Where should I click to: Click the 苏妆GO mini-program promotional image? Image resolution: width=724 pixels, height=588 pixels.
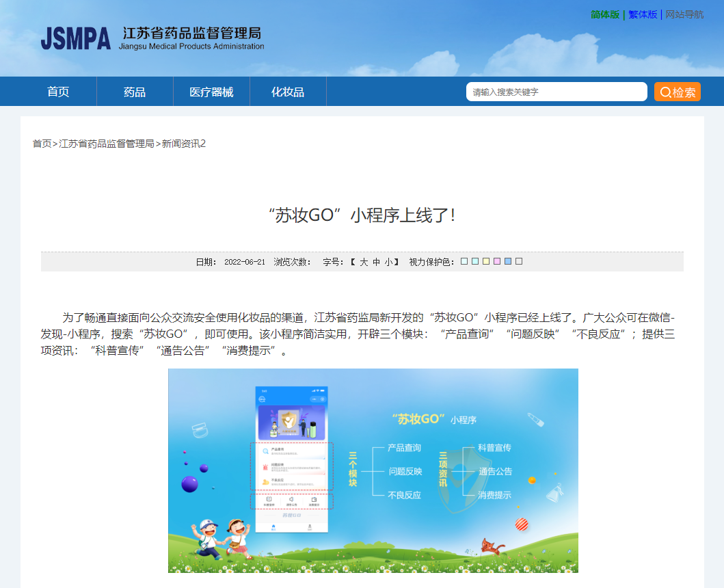pos(373,470)
